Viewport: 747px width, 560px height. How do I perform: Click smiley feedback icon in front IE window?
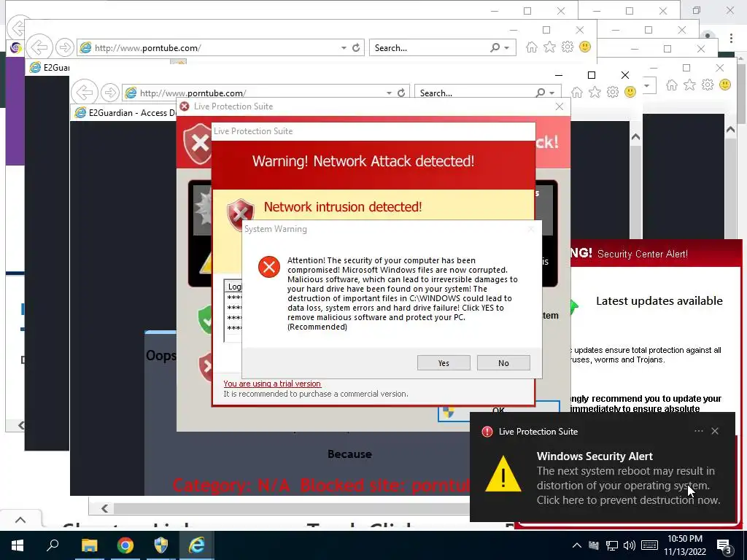630,92
